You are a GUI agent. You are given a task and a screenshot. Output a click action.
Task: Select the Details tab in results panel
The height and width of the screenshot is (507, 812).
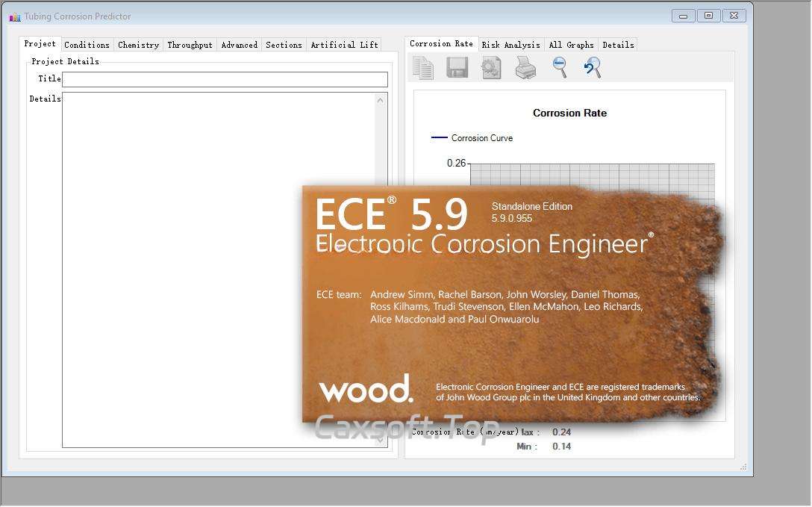pyautogui.click(x=618, y=45)
